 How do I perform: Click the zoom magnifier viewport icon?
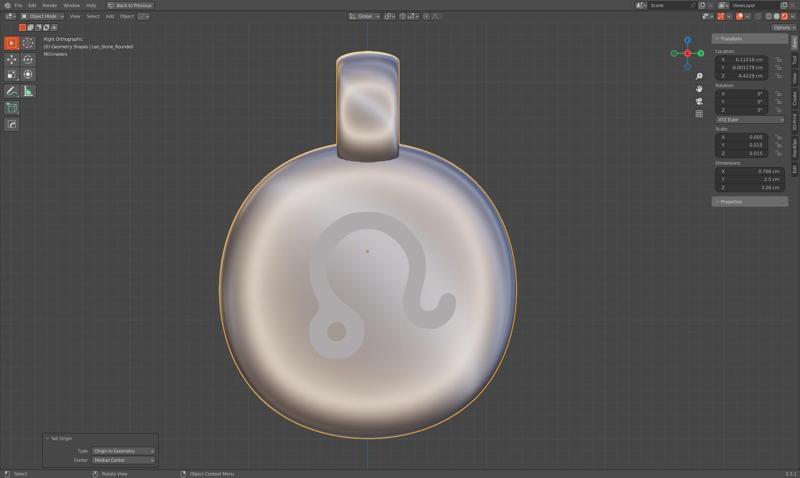699,76
